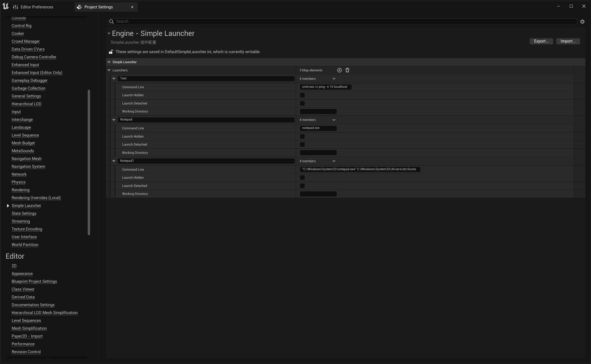Edit Notepad1 Working Directory field
The image size is (591, 364).
(x=318, y=194)
